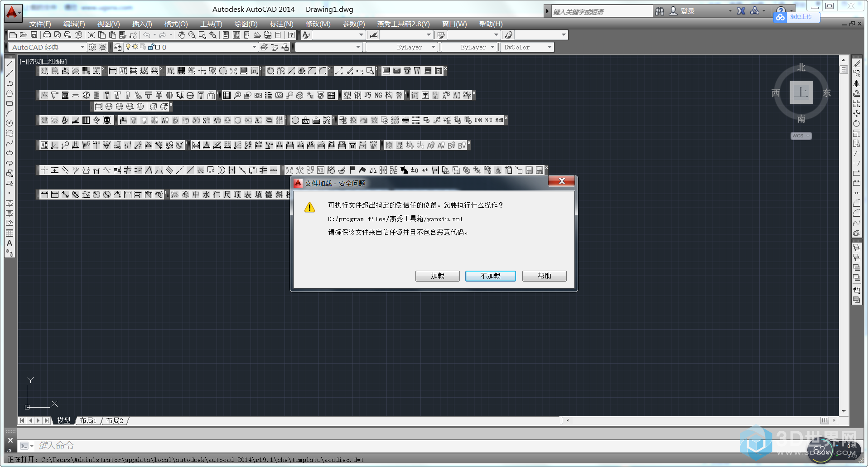Open the 燕秀工具箱2.8(Y) menu
868x467 pixels.
click(x=404, y=24)
